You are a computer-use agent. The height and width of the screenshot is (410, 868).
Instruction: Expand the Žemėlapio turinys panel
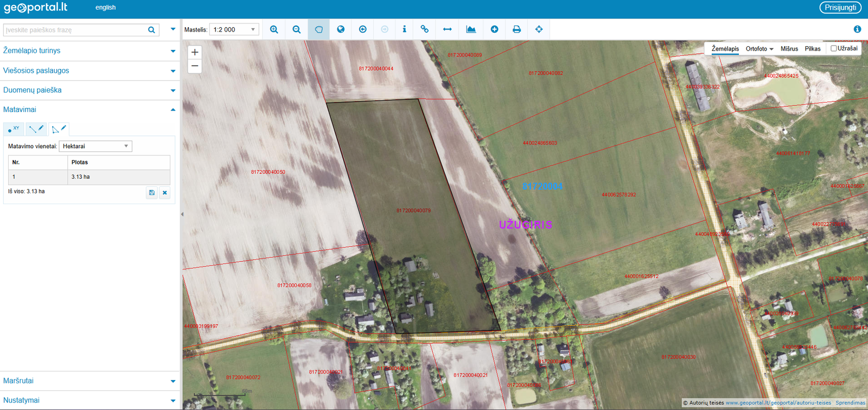tap(90, 51)
